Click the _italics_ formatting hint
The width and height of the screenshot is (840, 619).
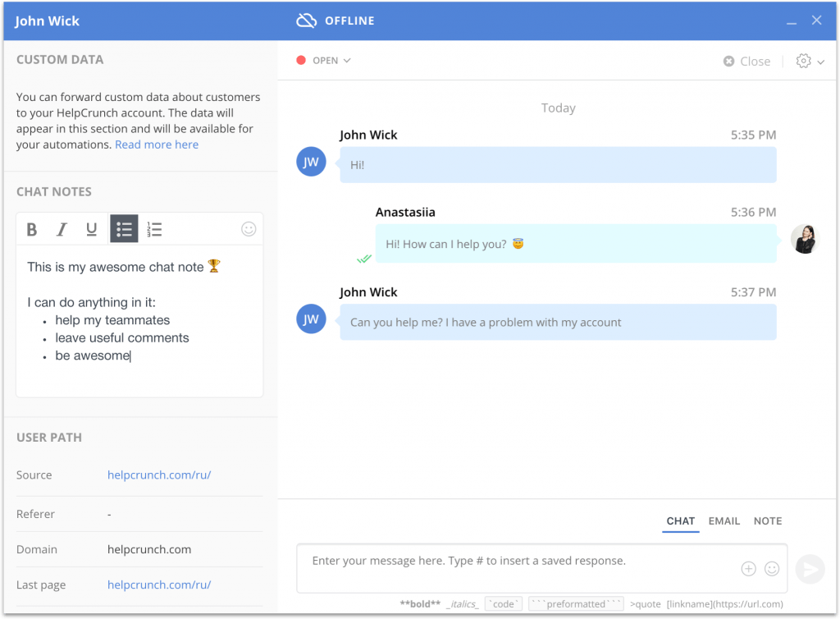(463, 604)
